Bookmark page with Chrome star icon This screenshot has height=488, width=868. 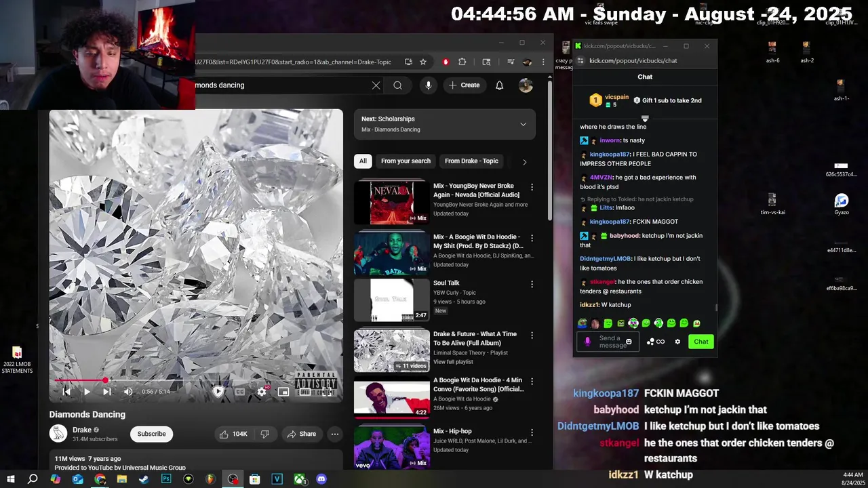(x=423, y=62)
